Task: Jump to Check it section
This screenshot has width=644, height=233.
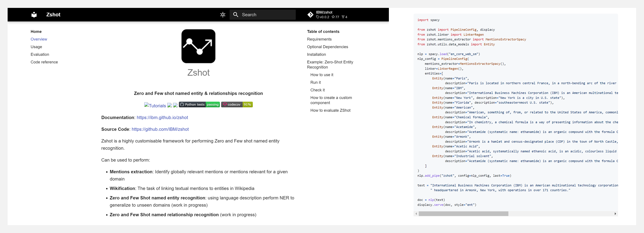Action: coord(317,90)
